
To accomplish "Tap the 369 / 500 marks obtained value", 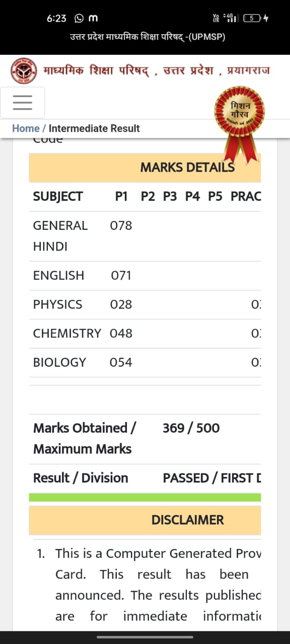I will pyautogui.click(x=191, y=428).
